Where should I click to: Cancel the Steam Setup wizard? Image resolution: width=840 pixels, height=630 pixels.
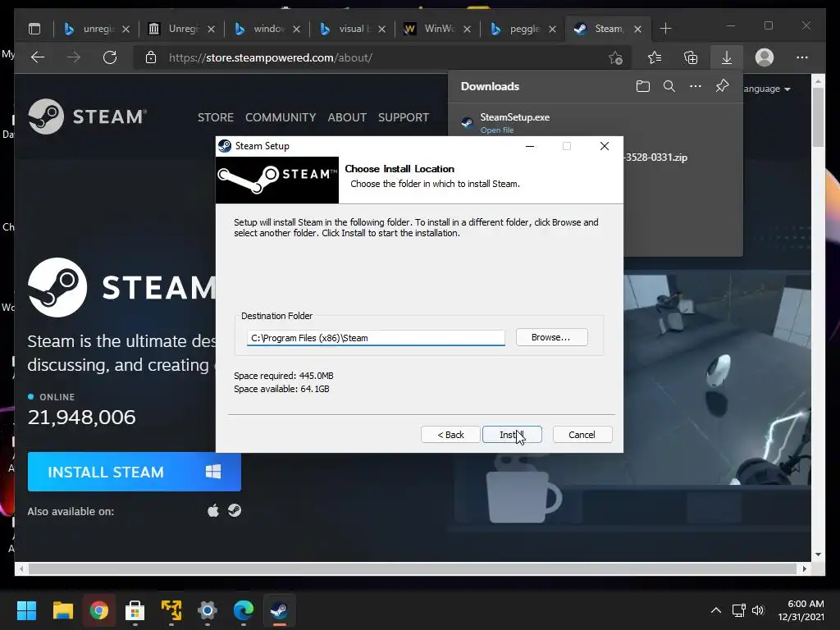tap(582, 435)
